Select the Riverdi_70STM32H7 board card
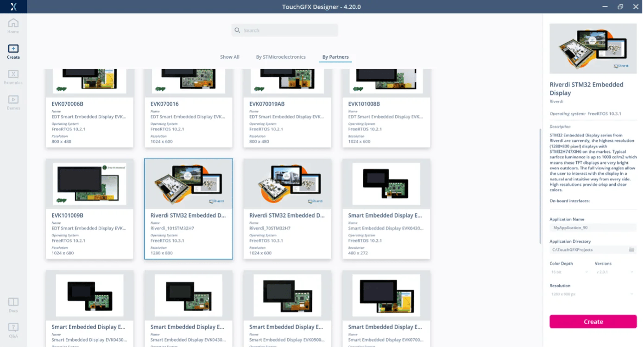Image resolution: width=644 pixels, height=349 pixels. pyautogui.click(x=287, y=209)
